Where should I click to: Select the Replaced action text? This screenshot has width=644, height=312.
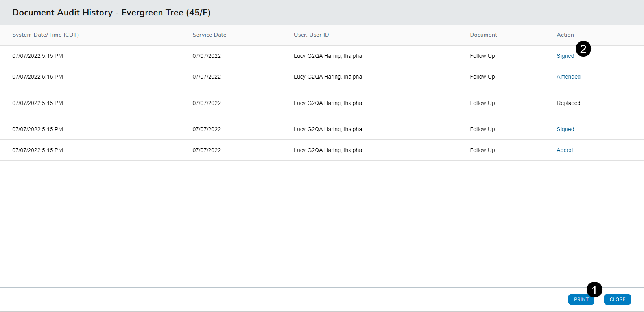tap(568, 103)
